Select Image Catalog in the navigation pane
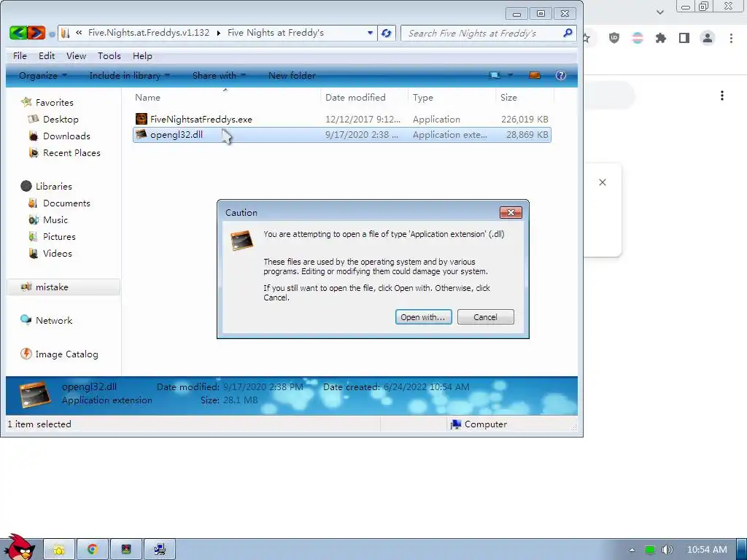Screen dimensions: 747x560 60,354
